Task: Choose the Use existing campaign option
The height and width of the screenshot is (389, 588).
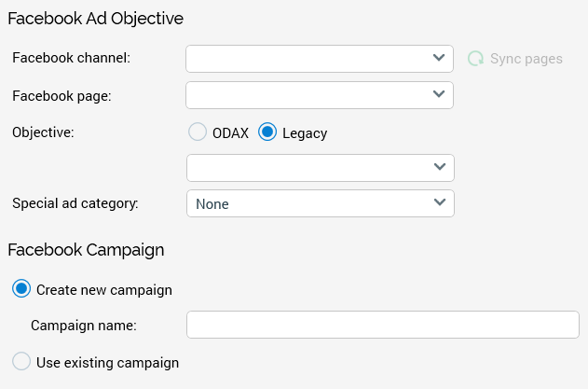Action: [x=21, y=362]
